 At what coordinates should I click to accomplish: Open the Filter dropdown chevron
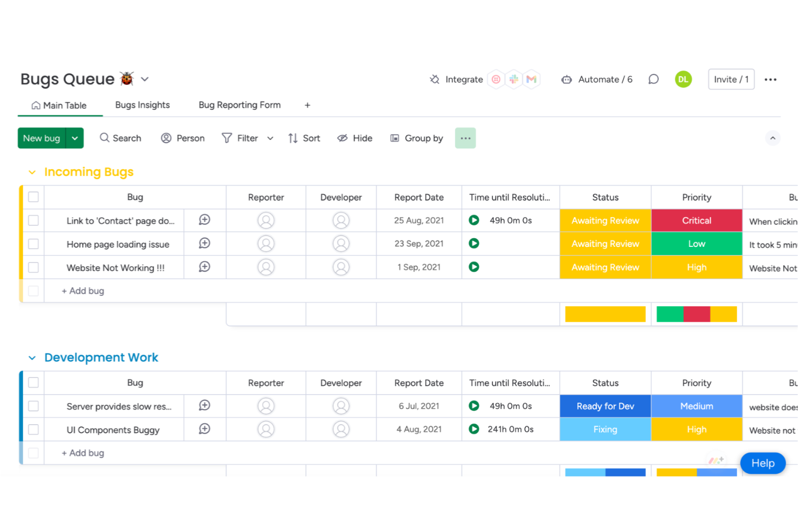pos(270,139)
